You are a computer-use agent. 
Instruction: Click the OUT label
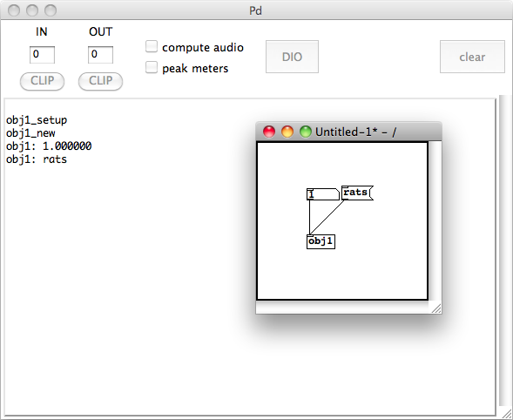[x=101, y=31]
